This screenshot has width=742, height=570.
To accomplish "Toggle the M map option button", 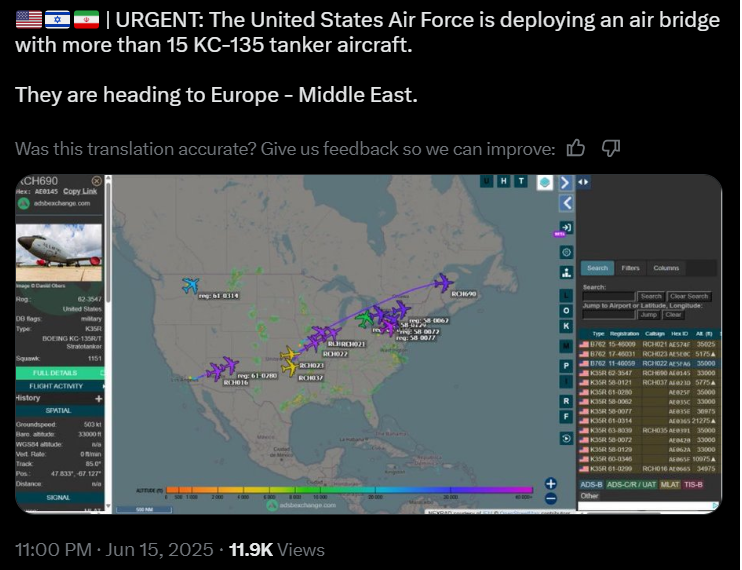I will (x=566, y=346).
